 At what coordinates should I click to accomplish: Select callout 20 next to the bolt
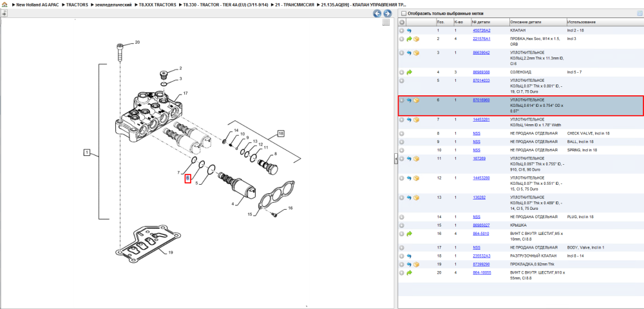point(138,42)
